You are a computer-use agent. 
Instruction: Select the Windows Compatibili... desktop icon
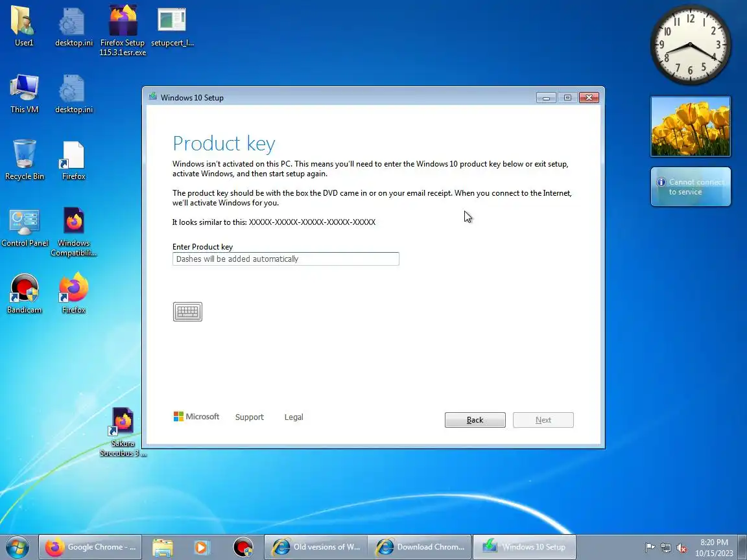click(x=73, y=231)
